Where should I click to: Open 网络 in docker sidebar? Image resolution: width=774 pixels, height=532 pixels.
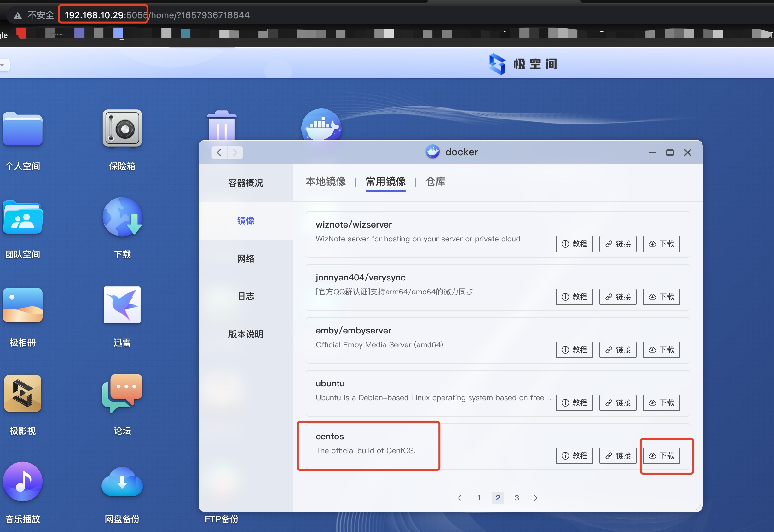click(246, 258)
